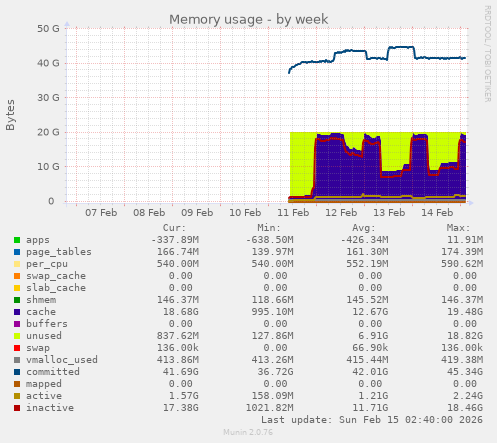Click the '30 G' axis label
The height and width of the screenshot is (443, 497).
[x=48, y=98]
